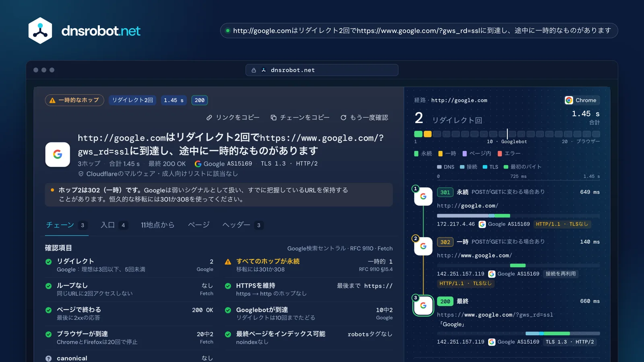Click the summary pill in the page header
This screenshot has width=644, height=362.
click(419, 31)
